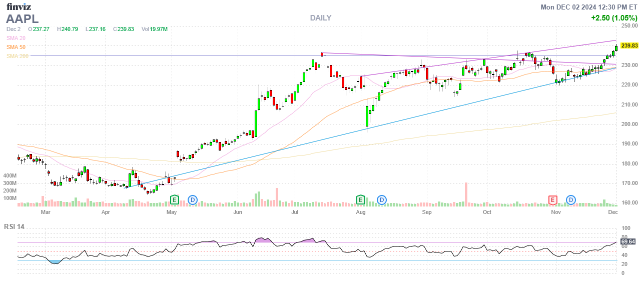
Task: Open the dividend D marker in November
Action: (x=571, y=200)
